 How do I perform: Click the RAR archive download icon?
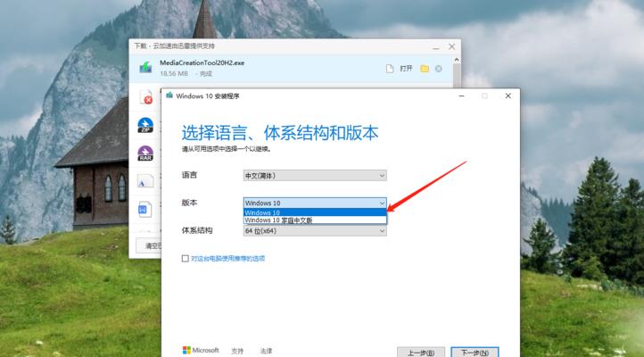(145, 154)
